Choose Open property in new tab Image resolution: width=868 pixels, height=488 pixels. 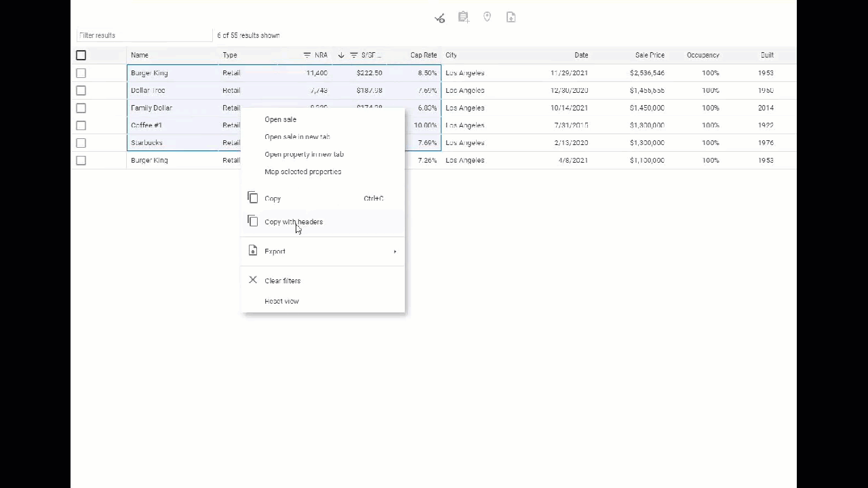point(304,155)
